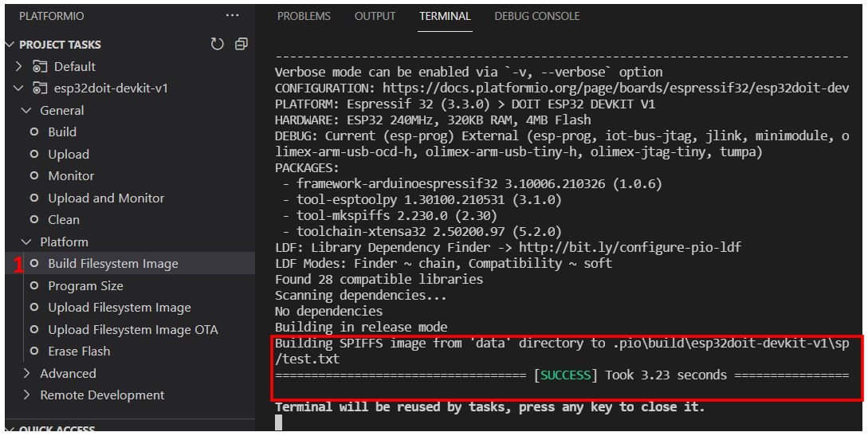This screenshot has height=436, width=868.
Task: Run the Build task
Action: tap(62, 132)
